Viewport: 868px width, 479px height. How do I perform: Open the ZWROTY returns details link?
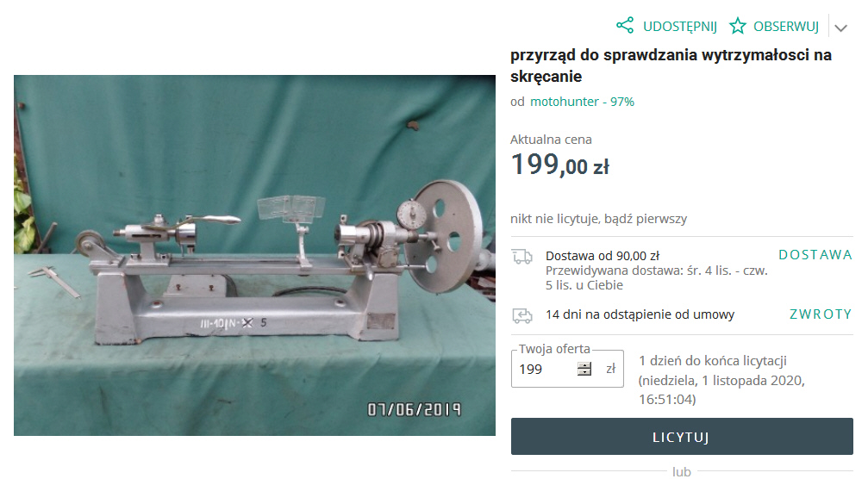pyautogui.click(x=821, y=314)
